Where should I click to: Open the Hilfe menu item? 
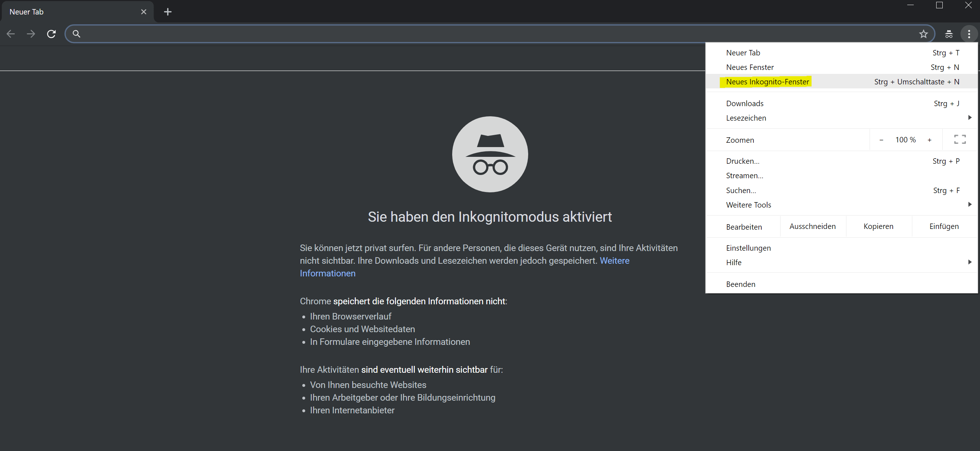click(x=841, y=262)
